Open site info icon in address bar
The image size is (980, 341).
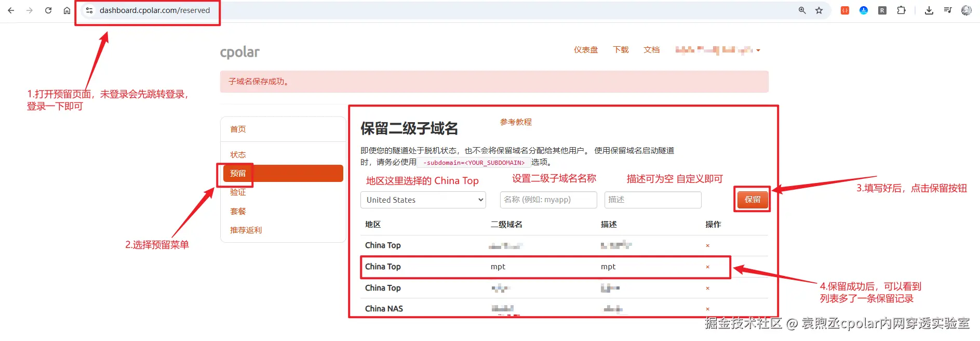coord(89,10)
